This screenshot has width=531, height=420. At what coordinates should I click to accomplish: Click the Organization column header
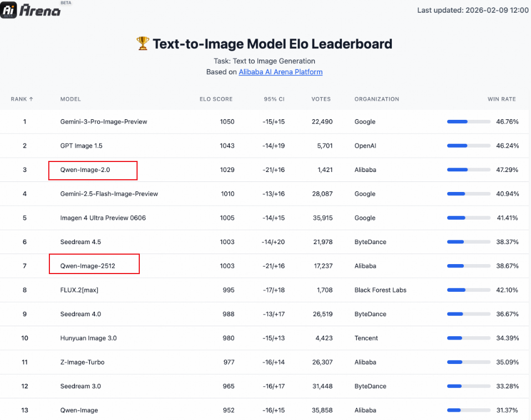(x=377, y=99)
